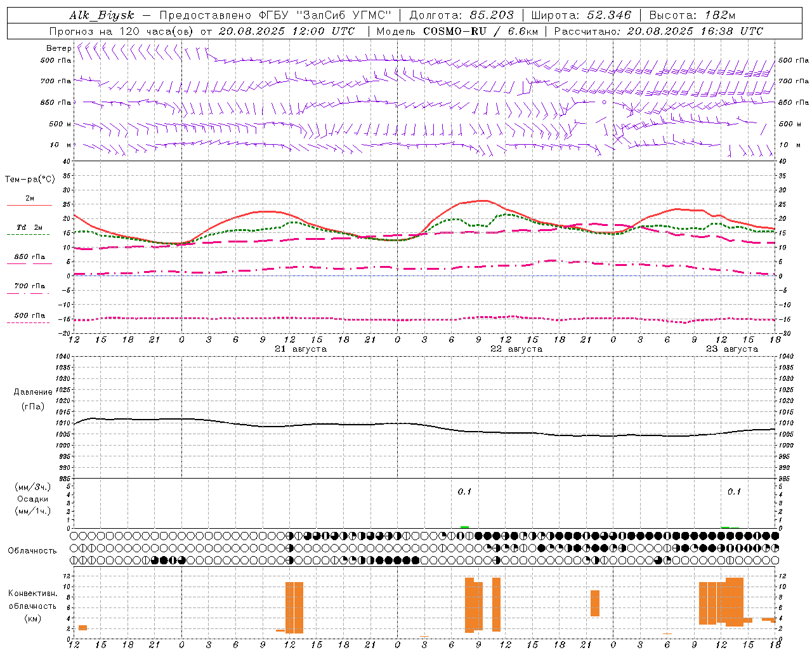Click the 'Тем-ра(°C)' temperature panel label
The image size is (812, 650).
pyautogui.click(x=30, y=180)
